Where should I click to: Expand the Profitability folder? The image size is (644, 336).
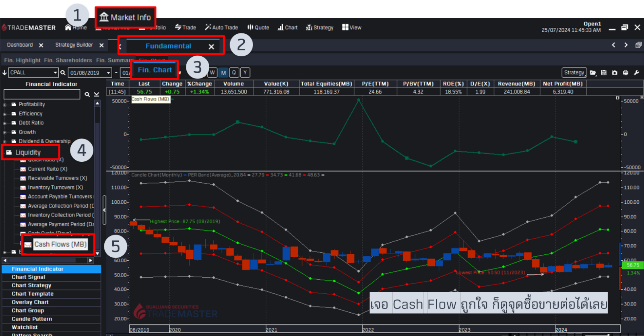click(5, 105)
